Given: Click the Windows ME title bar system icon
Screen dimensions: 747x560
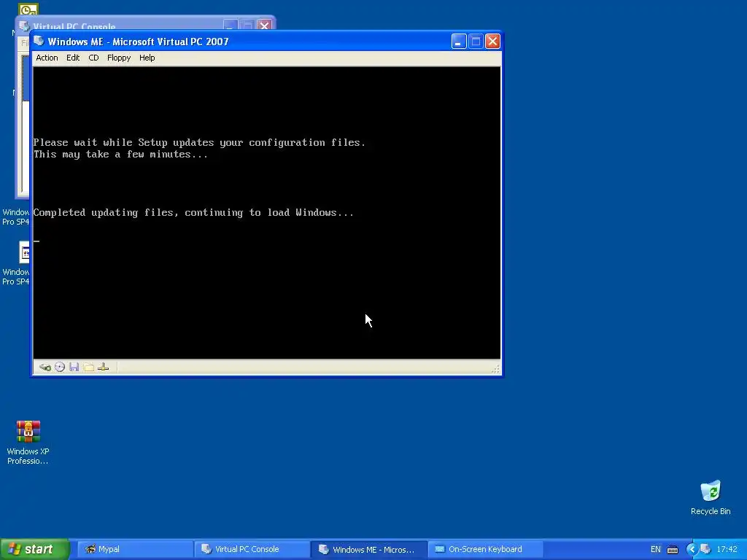Looking at the screenshot, I should tap(39, 42).
